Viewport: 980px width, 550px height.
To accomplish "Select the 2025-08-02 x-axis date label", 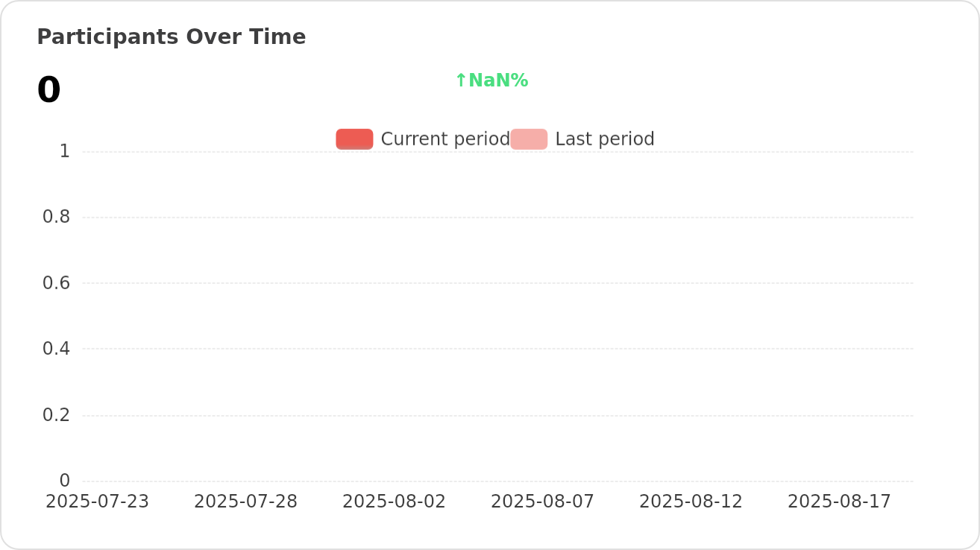I will tap(394, 502).
